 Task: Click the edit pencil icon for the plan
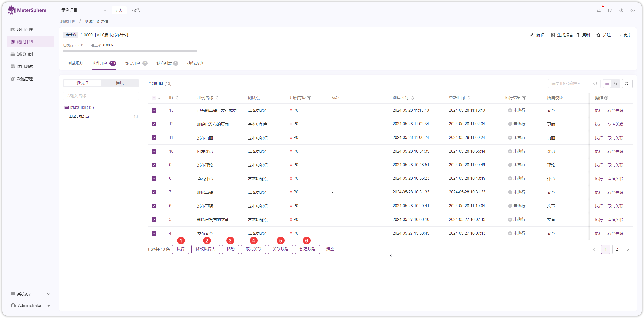point(532,35)
